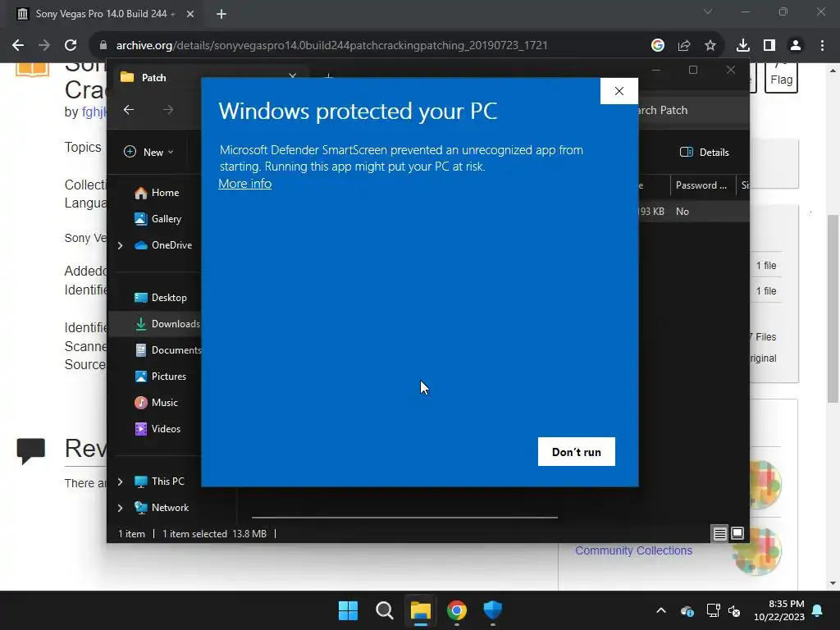Open File Explorer from taskbar
This screenshot has width=840, height=630.
click(x=421, y=610)
